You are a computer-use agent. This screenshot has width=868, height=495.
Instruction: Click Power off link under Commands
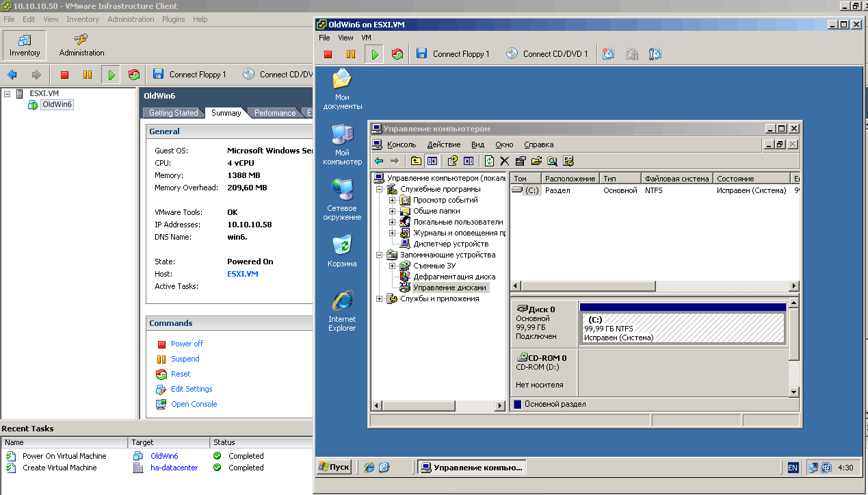click(187, 344)
